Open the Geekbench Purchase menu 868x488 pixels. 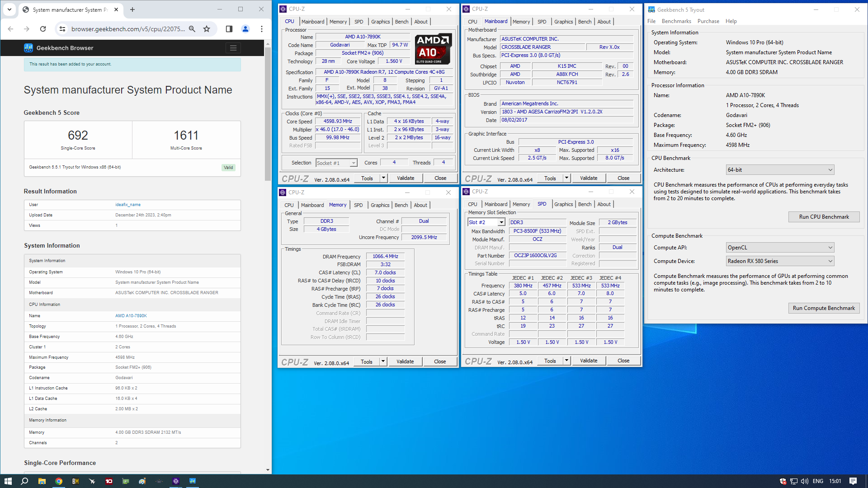(708, 21)
